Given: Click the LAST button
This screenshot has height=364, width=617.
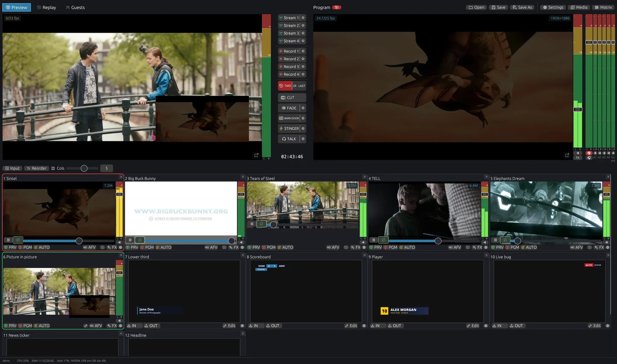Looking at the screenshot, I should (299, 86).
